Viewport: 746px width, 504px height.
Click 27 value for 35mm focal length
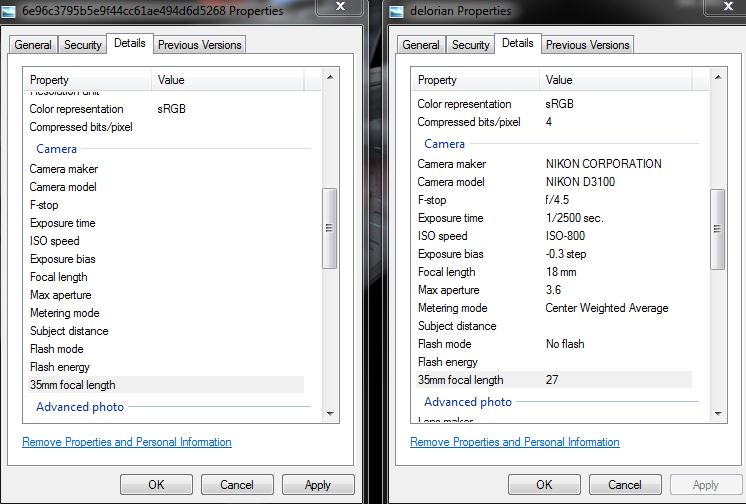[x=552, y=380]
